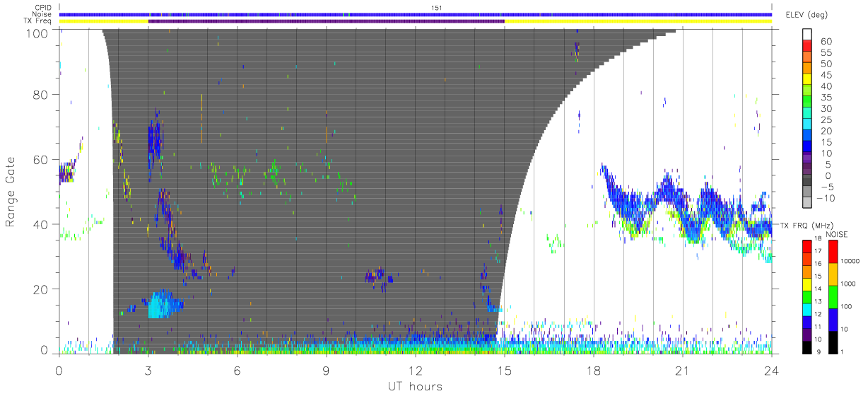Screen dimensions: 868x401
Task: Select the red block of ELEV colorbar
Action: tap(808, 47)
